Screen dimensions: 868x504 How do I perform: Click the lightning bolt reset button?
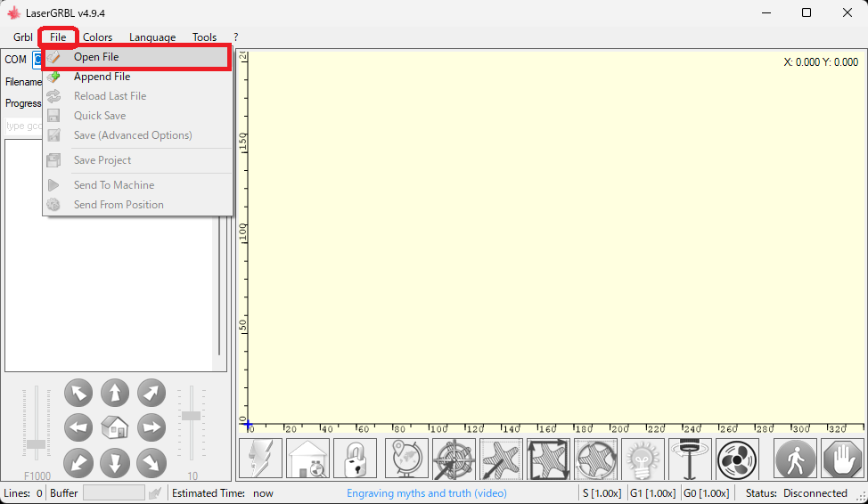[261, 458]
